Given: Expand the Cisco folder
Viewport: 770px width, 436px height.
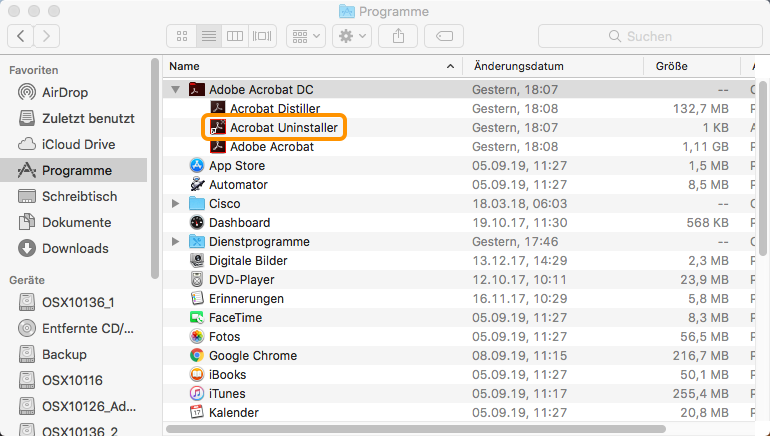Looking at the screenshot, I should click(175, 204).
